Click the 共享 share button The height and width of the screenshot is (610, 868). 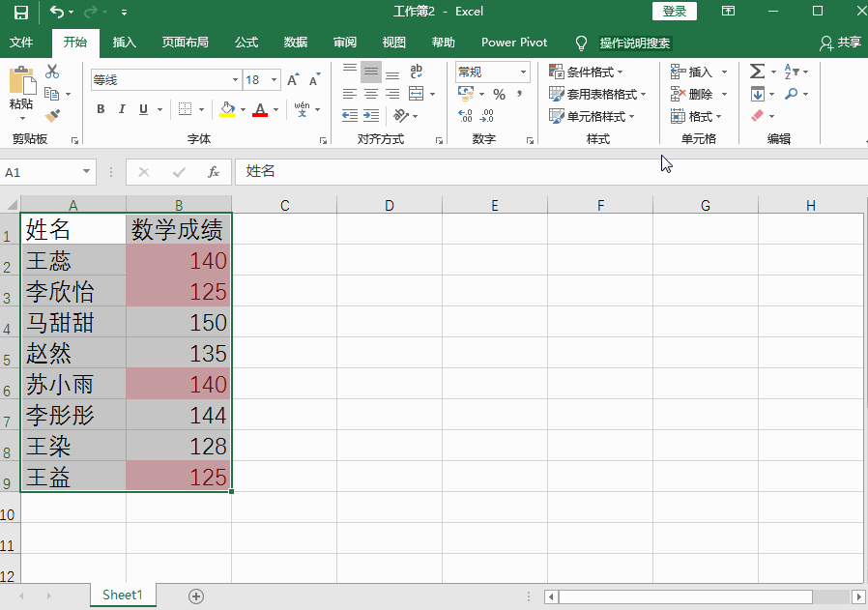(840, 43)
